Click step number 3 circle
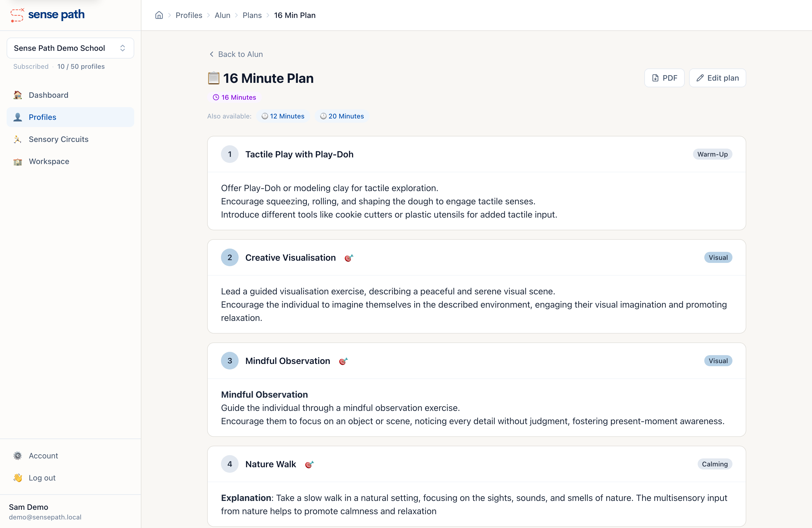812x528 pixels. [230, 361]
